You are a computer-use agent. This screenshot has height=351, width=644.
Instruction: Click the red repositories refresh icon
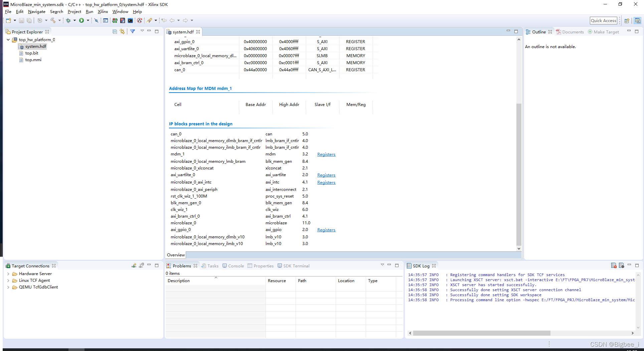(x=139, y=20)
